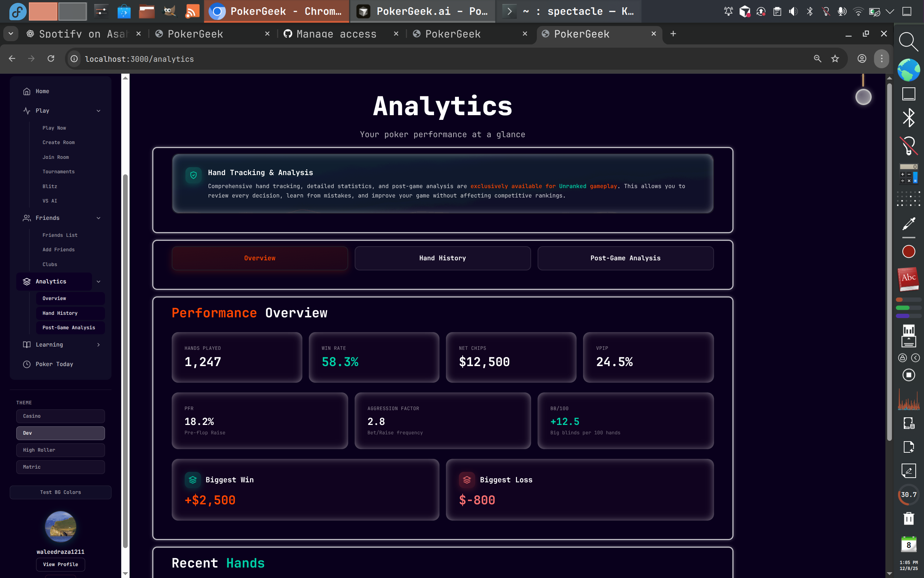
Task: Collapse the Analytics section chevron
Action: coord(99,282)
